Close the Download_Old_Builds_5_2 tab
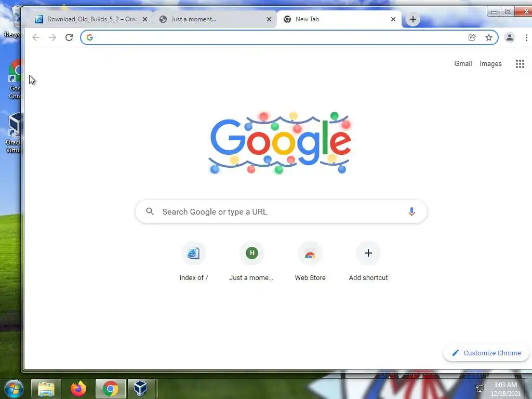 145,19
